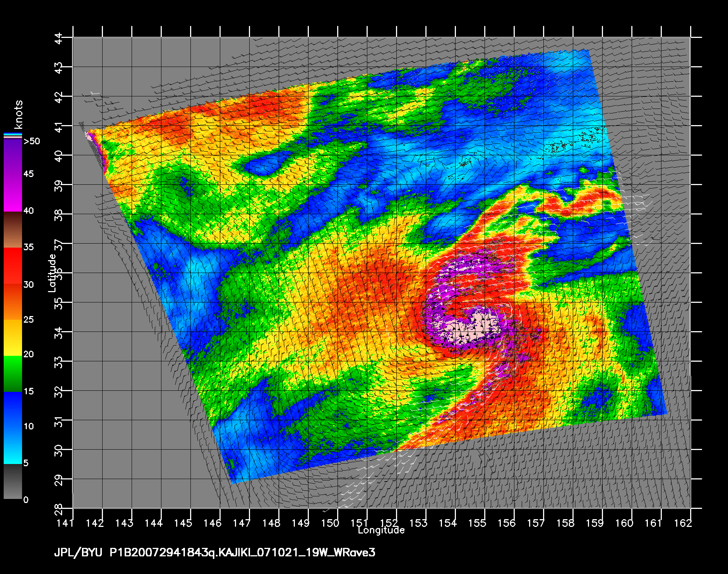The image size is (728, 574).
Task: Click the '25' knots color bar label
Action: (x=29, y=319)
